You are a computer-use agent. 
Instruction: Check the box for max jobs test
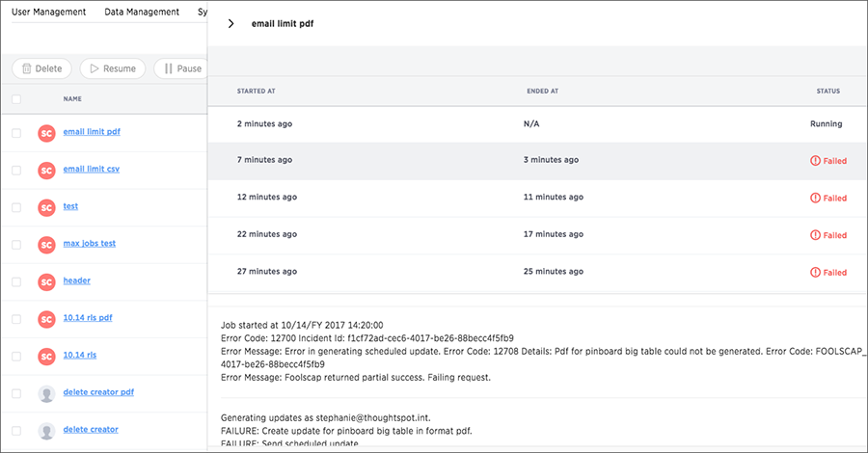(x=16, y=245)
